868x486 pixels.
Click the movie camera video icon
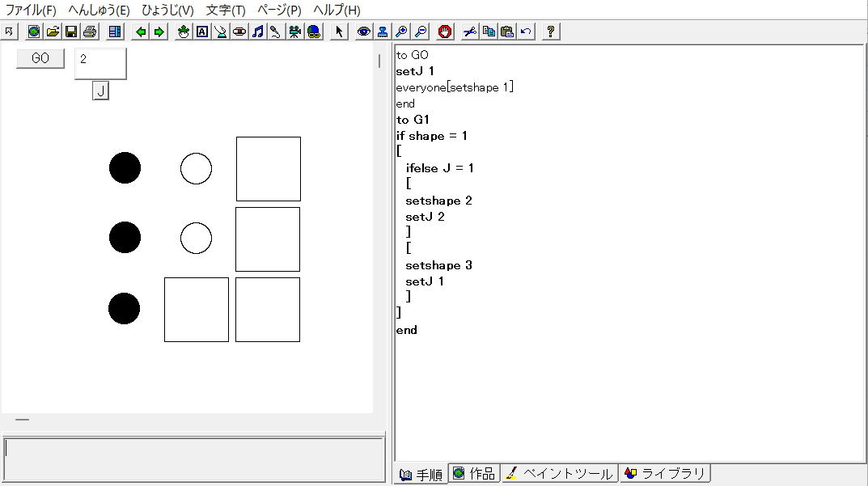click(294, 32)
